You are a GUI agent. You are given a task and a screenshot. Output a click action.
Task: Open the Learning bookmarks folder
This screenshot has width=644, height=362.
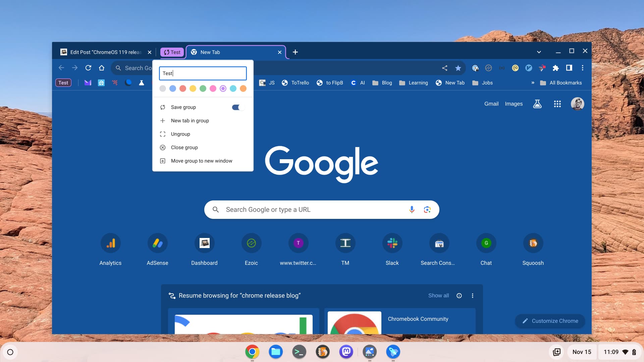pos(414,83)
